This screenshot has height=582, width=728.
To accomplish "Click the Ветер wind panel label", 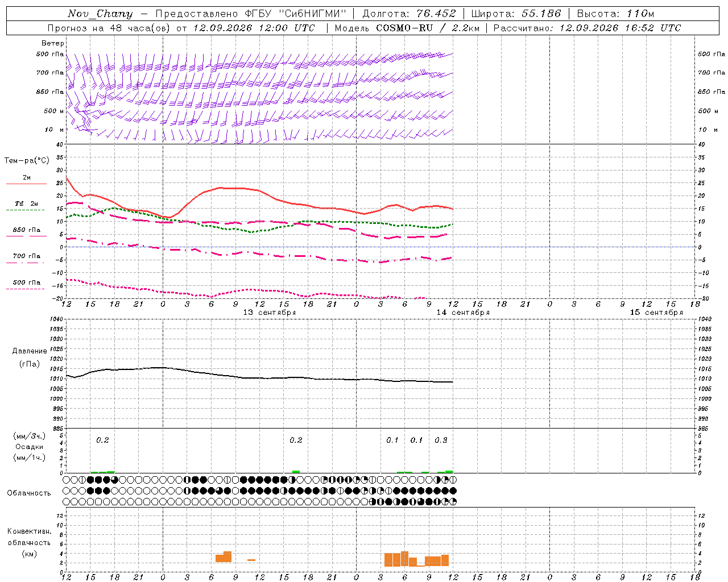I will pos(53,43).
